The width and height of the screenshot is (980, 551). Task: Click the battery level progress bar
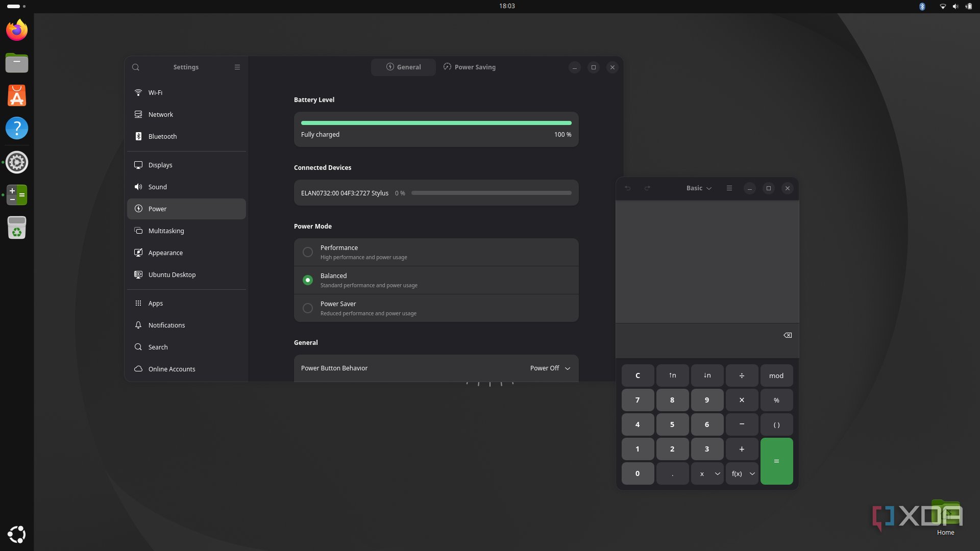click(436, 123)
